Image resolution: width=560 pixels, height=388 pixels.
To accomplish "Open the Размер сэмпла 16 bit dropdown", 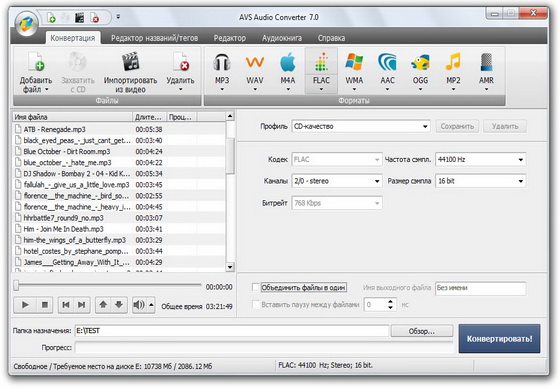I will coord(480,181).
